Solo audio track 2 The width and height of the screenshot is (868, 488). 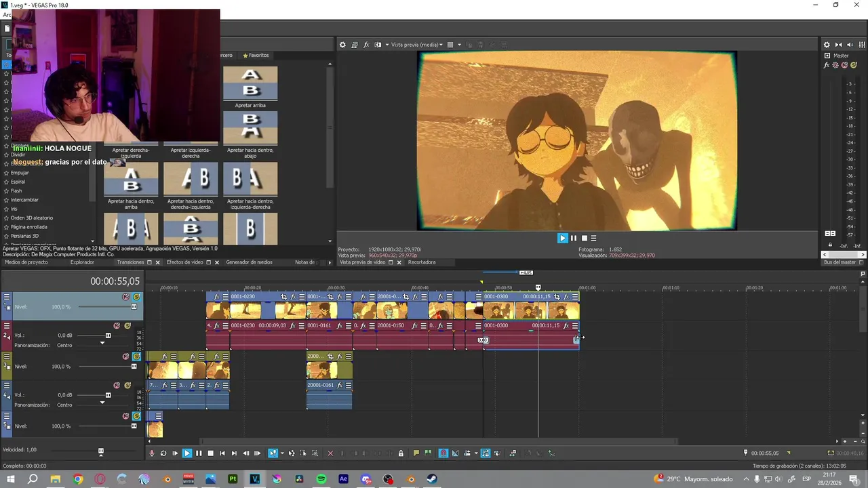(127, 326)
